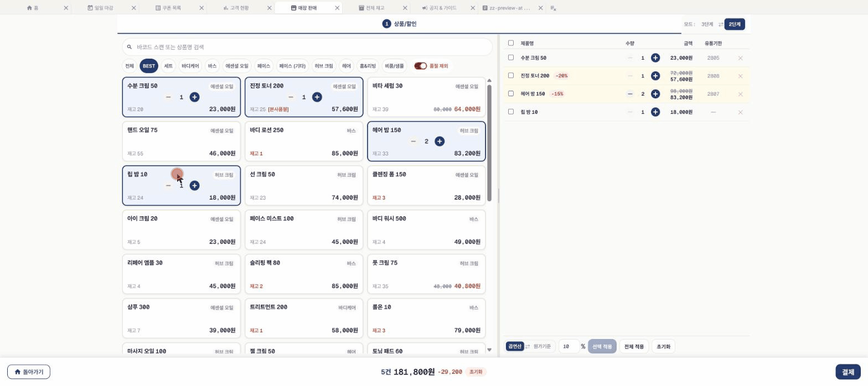
Task: Open the 고객 현황 tab
Action: tap(236, 8)
